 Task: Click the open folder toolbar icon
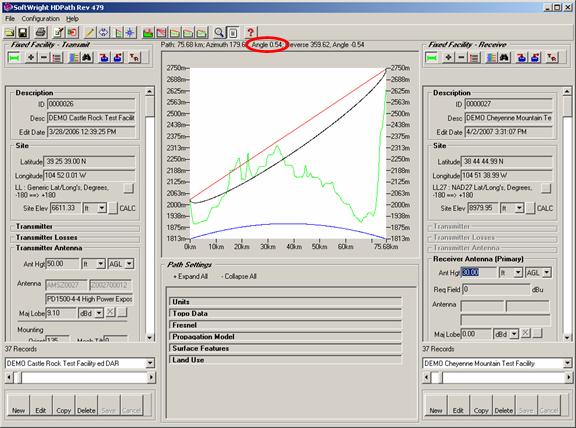10,33
